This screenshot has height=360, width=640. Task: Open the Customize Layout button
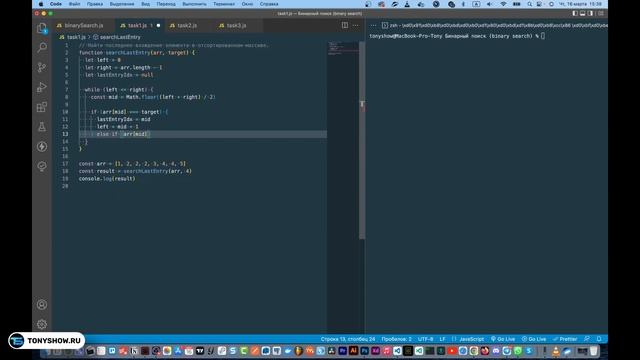(601, 13)
